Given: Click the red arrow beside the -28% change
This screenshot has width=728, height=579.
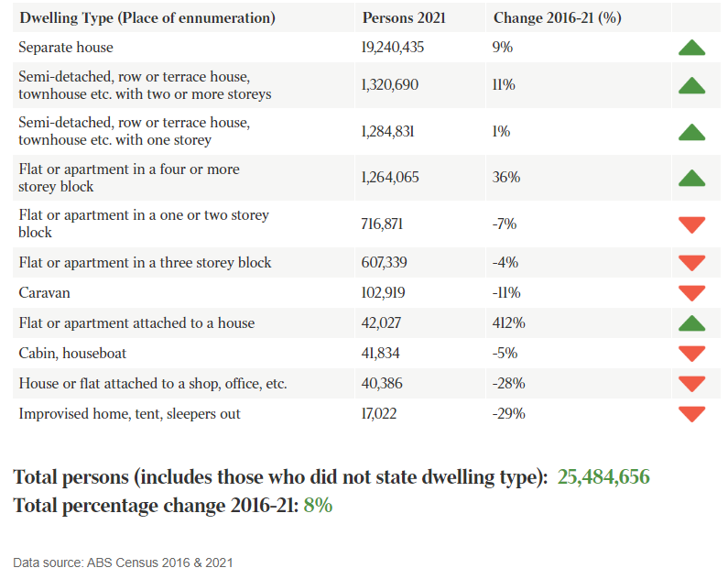Looking at the screenshot, I should coord(691,384).
